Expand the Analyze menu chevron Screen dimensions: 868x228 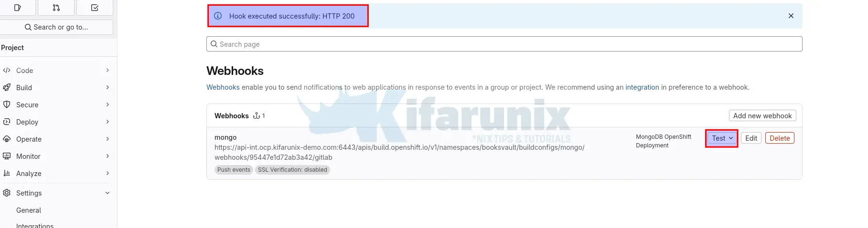pos(107,174)
